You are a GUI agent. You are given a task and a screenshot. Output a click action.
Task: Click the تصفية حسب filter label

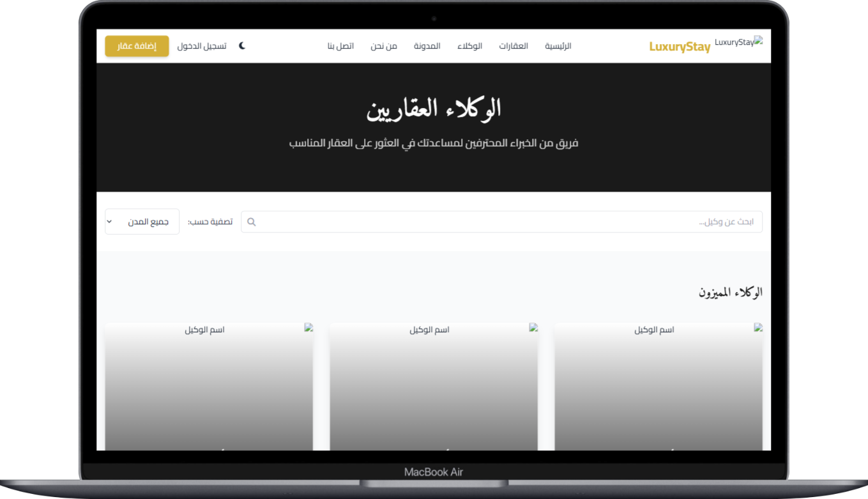[210, 222]
